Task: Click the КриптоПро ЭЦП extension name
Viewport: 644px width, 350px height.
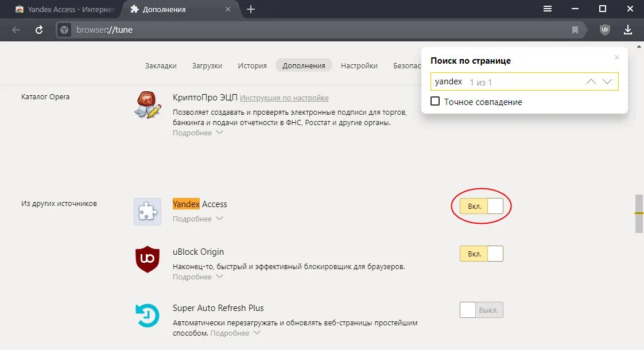Action: click(x=205, y=98)
